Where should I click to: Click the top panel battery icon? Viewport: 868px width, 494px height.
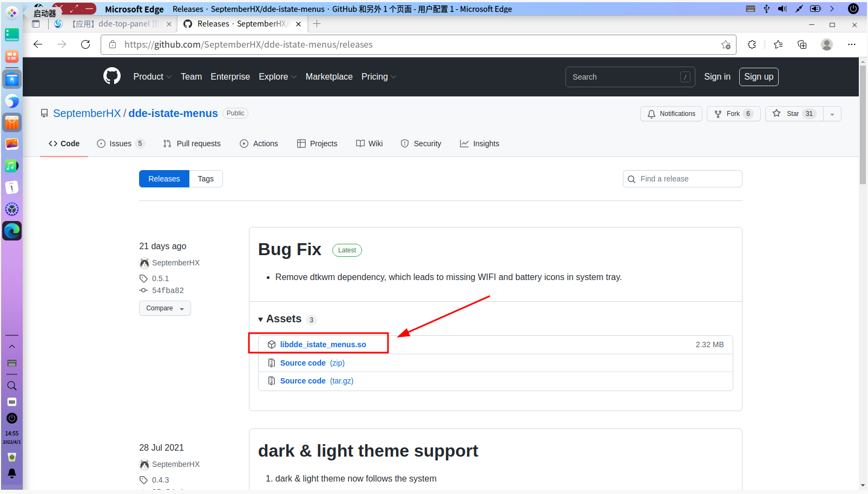[816, 9]
